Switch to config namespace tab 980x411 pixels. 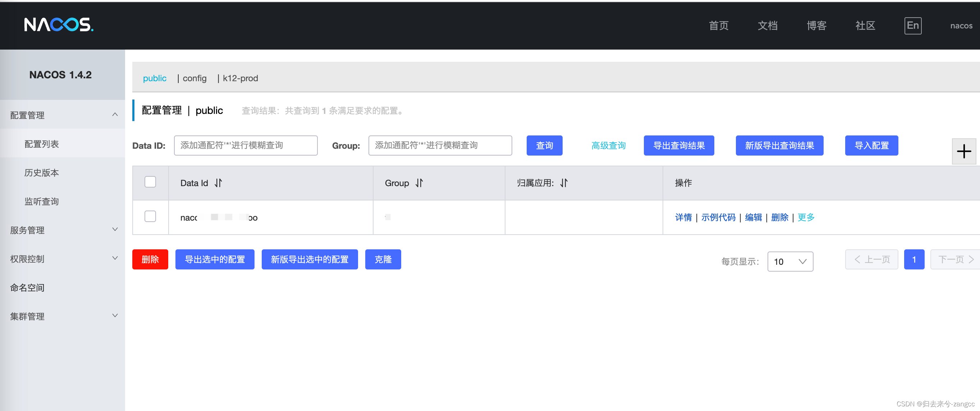pos(194,78)
